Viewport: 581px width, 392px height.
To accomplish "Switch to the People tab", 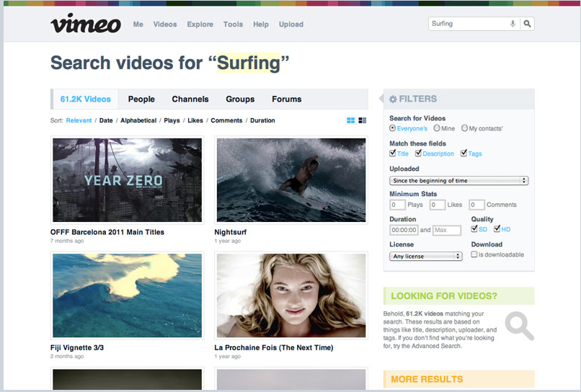I will point(141,99).
